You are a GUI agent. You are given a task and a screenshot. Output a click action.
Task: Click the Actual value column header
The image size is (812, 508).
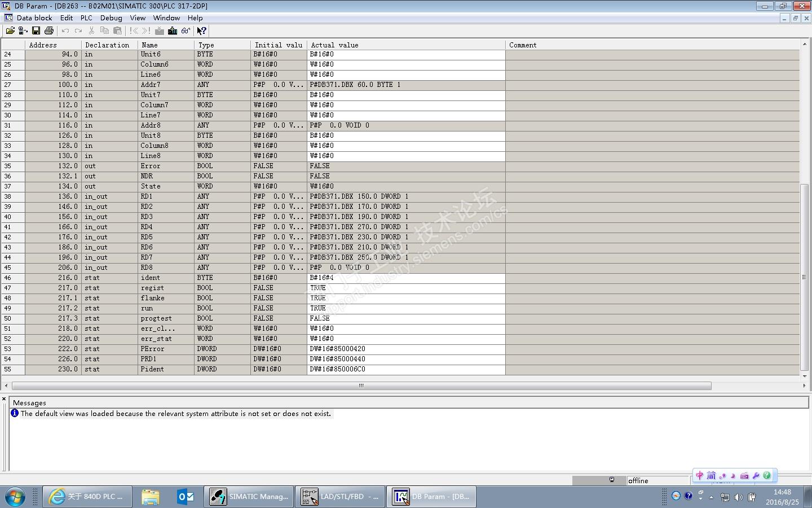[407, 45]
